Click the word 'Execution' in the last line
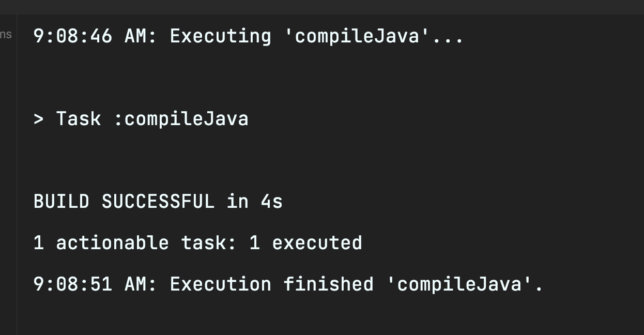This screenshot has height=335, width=644. pyautogui.click(x=220, y=284)
